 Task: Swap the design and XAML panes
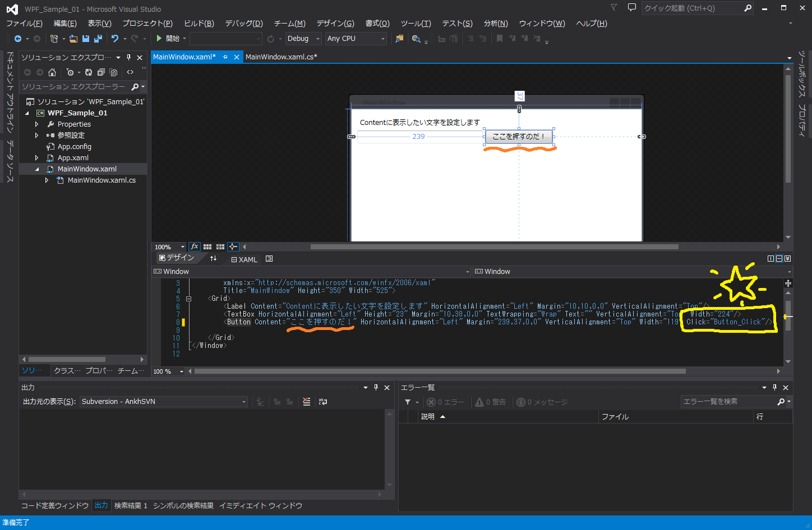(x=213, y=259)
